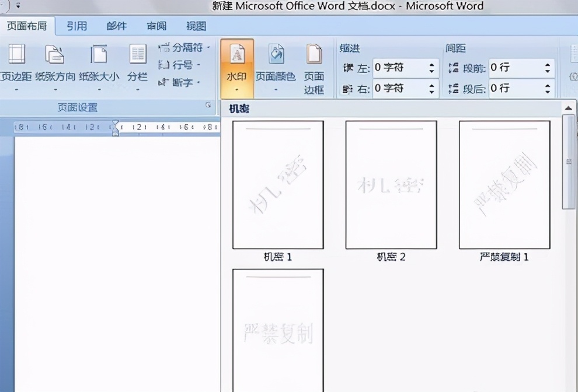
Task: Click the 段后 spacing 0 行 field
Action: click(x=516, y=89)
